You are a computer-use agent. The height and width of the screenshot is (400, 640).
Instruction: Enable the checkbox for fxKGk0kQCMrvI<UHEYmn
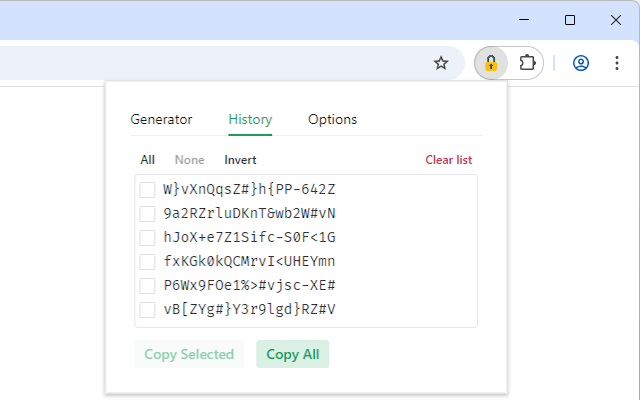[x=147, y=262]
